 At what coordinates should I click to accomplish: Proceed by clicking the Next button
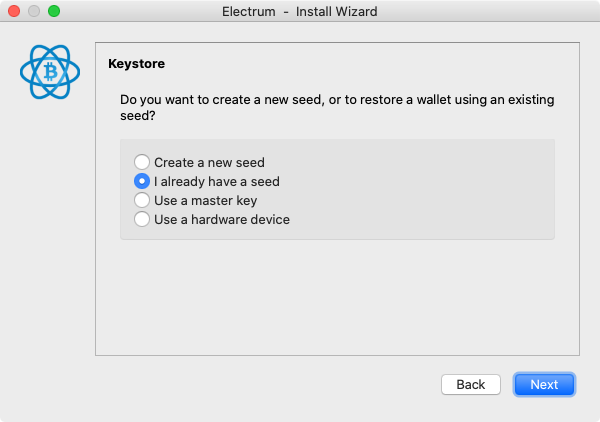pyautogui.click(x=544, y=385)
